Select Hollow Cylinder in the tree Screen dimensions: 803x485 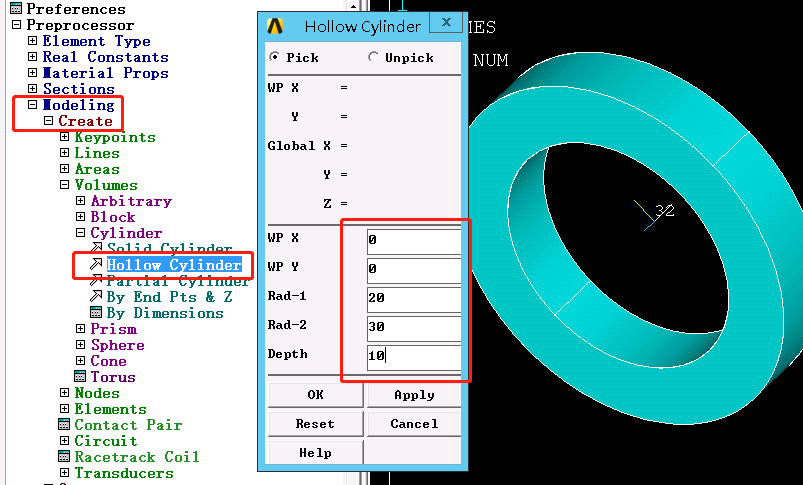click(174, 265)
